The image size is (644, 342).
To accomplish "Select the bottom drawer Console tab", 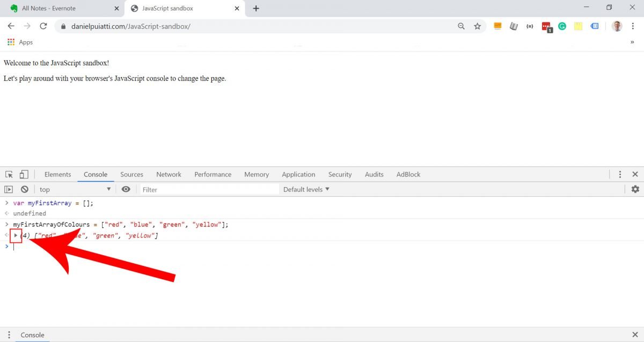I will [x=32, y=334].
